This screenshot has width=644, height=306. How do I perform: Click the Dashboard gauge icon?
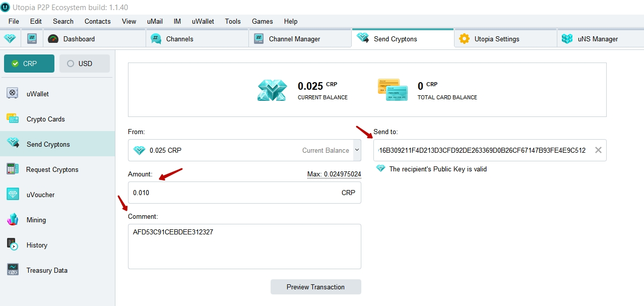53,39
